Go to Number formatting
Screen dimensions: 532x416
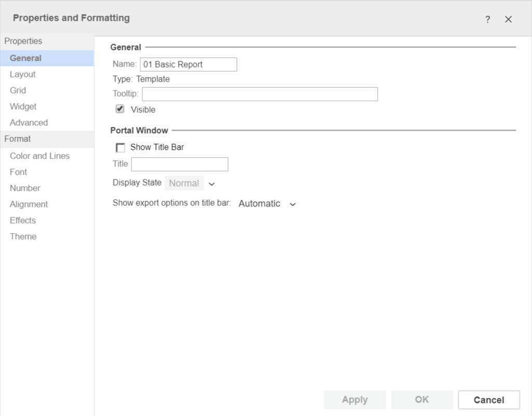tap(25, 188)
